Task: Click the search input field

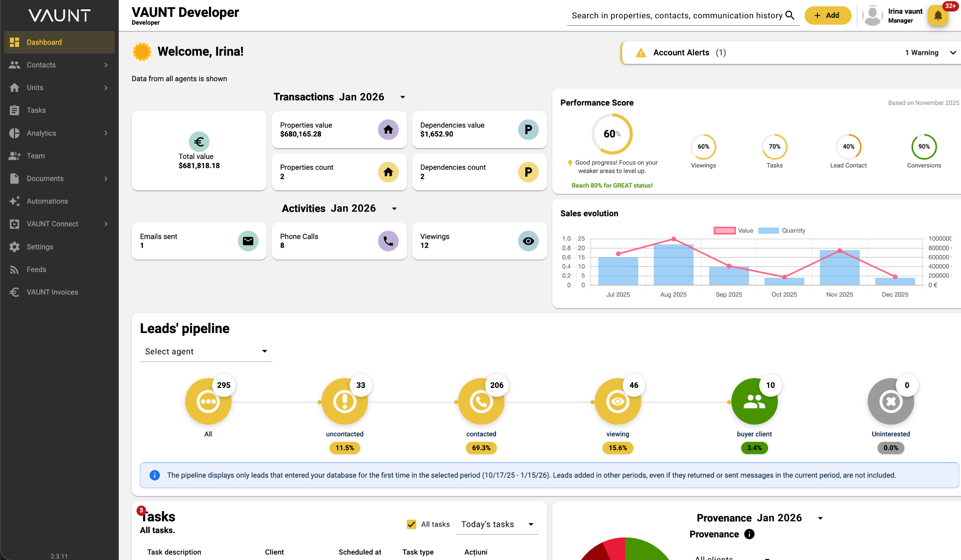Action: pos(676,15)
